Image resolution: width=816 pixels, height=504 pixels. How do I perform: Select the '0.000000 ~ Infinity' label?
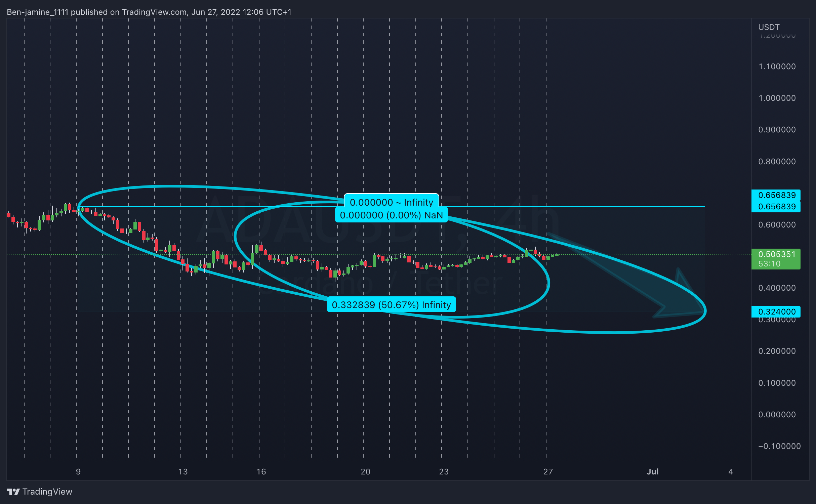click(x=392, y=202)
